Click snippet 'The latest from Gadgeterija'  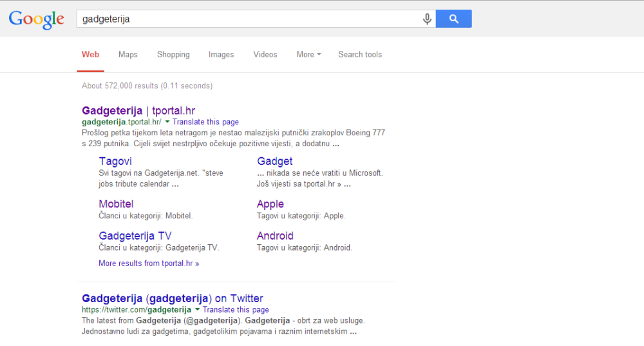coord(223,326)
